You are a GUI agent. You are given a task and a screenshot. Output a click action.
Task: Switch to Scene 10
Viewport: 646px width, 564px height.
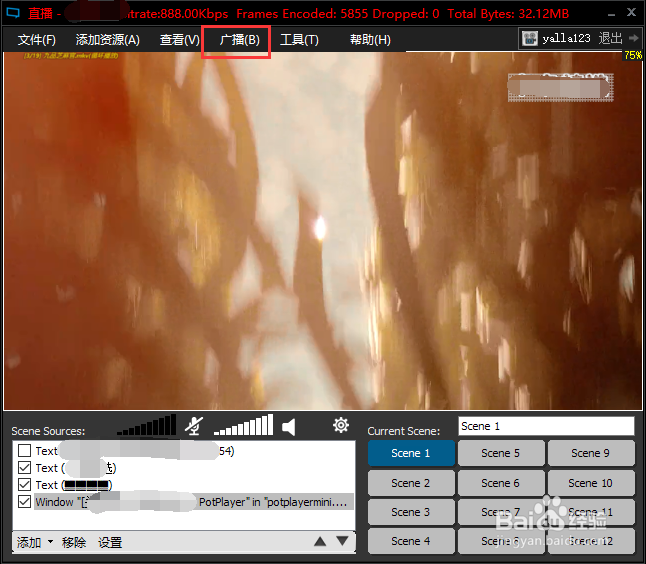pyautogui.click(x=591, y=483)
